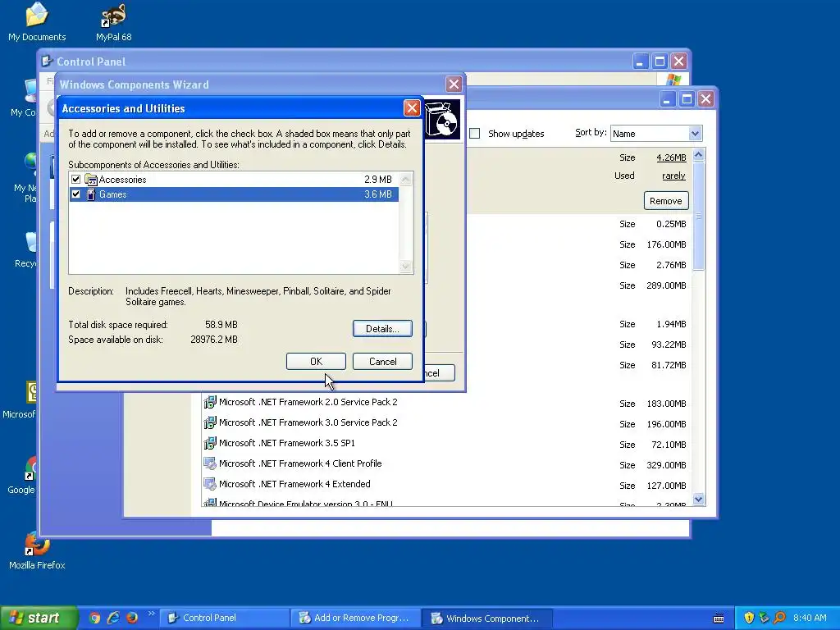The image size is (840, 630).
Task: Switch to Windows Components taskbar button
Action: pyautogui.click(x=486, y=618)
